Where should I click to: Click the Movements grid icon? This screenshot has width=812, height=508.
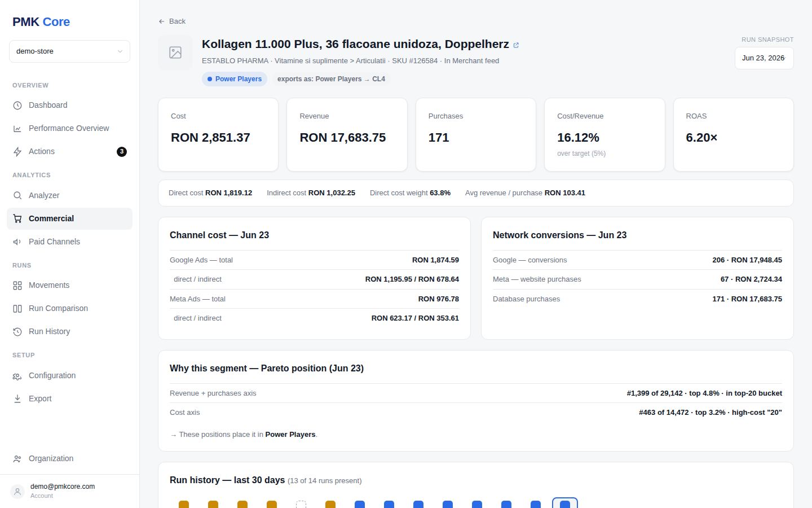(17, 286)
